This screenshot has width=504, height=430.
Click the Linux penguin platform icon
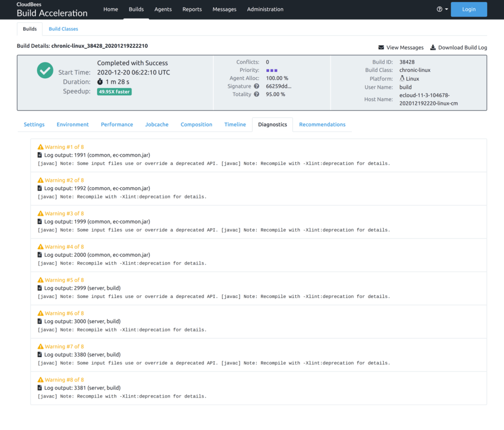pos(402,79)
